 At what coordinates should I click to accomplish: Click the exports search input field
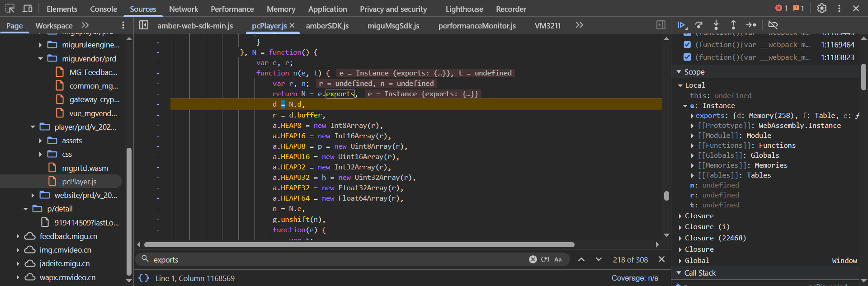pyautogui.click(x=339, y=259)
